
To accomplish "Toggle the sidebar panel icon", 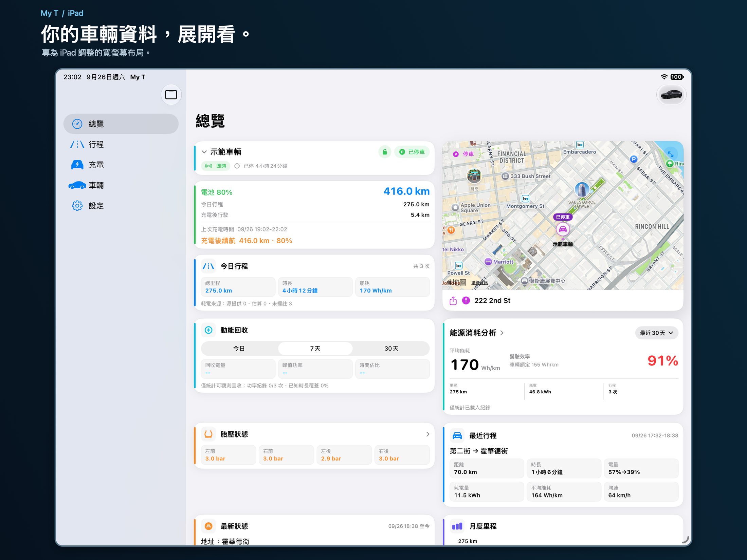I will [x=171, y=94].
